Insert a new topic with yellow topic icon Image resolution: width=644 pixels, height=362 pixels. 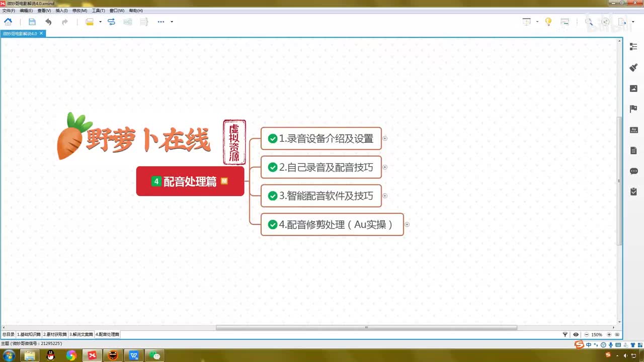pos(90,22)
